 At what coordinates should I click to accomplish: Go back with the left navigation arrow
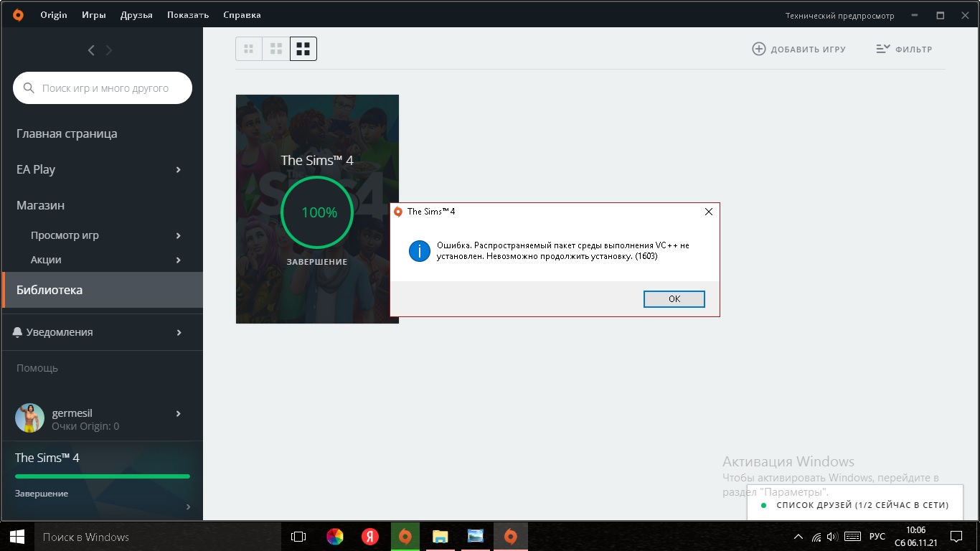click(x=91, y=50)
